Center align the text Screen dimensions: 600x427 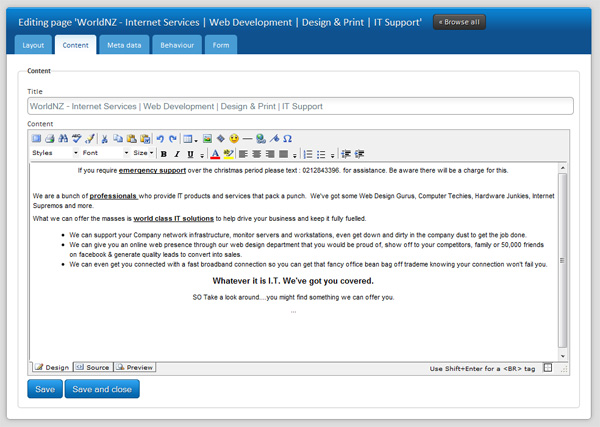[x=257, y=154]
